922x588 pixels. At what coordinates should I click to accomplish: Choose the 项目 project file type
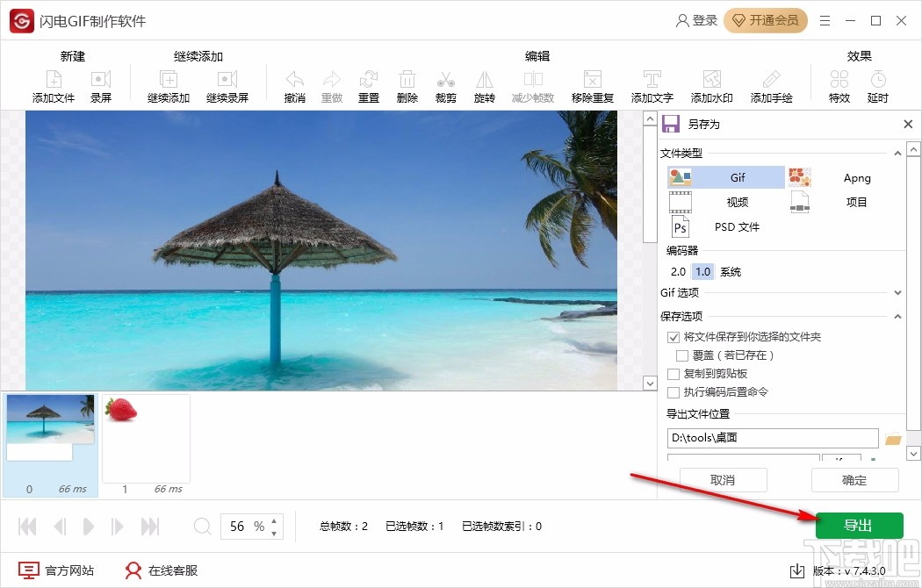coord(845,202)
